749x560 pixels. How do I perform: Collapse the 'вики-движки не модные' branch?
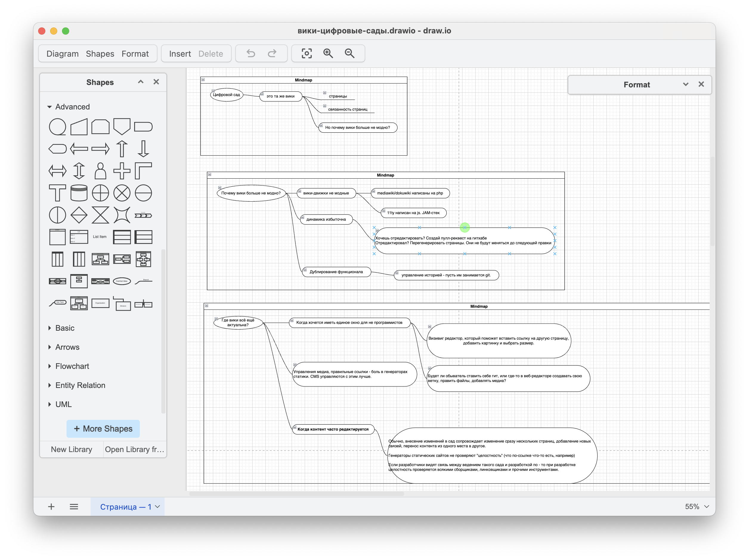click(300, 192)
